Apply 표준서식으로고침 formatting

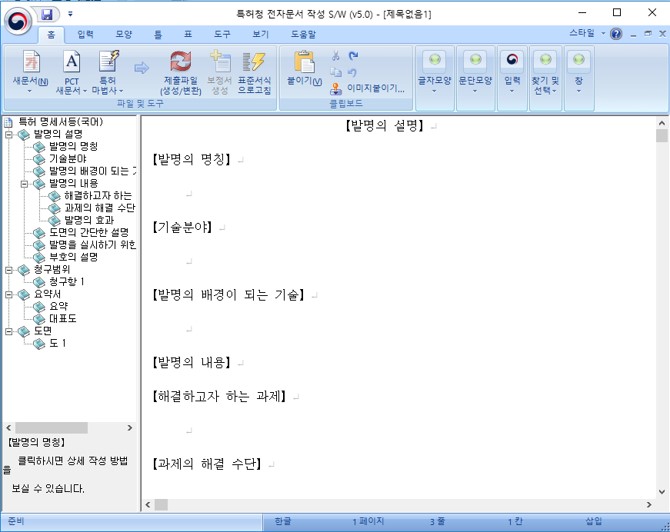(254, 72)
